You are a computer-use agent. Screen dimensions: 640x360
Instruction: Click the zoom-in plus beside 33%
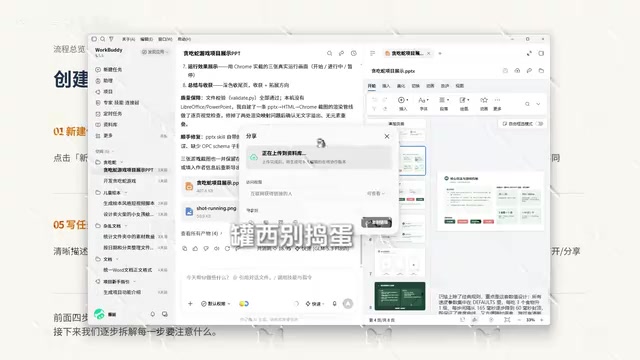542,320
